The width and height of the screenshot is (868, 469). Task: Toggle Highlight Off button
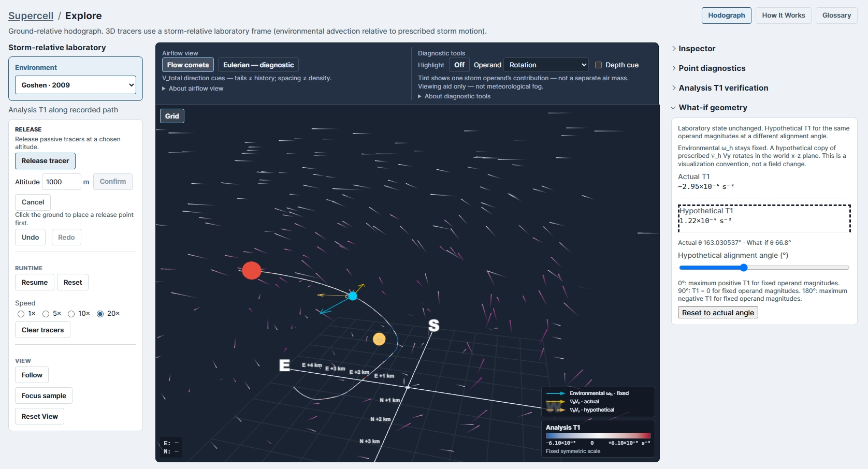[x=459, y=65]
